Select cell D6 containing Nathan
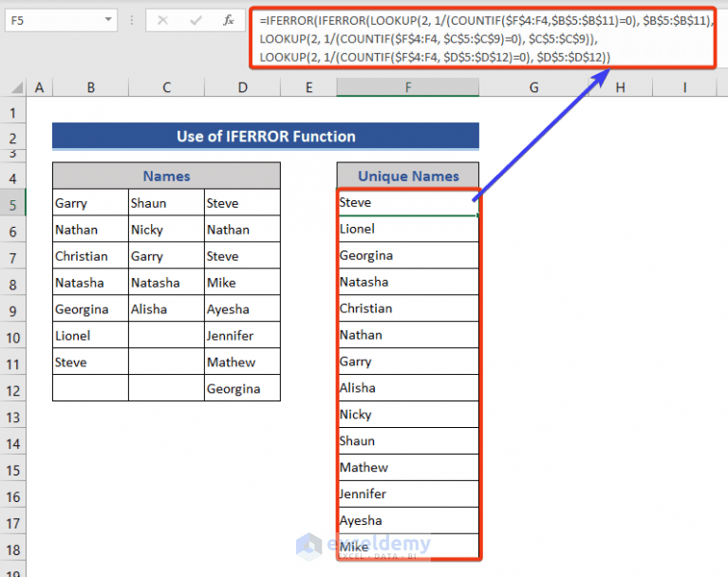The width and height of the screenshot is (728, 577). [242, 229]
